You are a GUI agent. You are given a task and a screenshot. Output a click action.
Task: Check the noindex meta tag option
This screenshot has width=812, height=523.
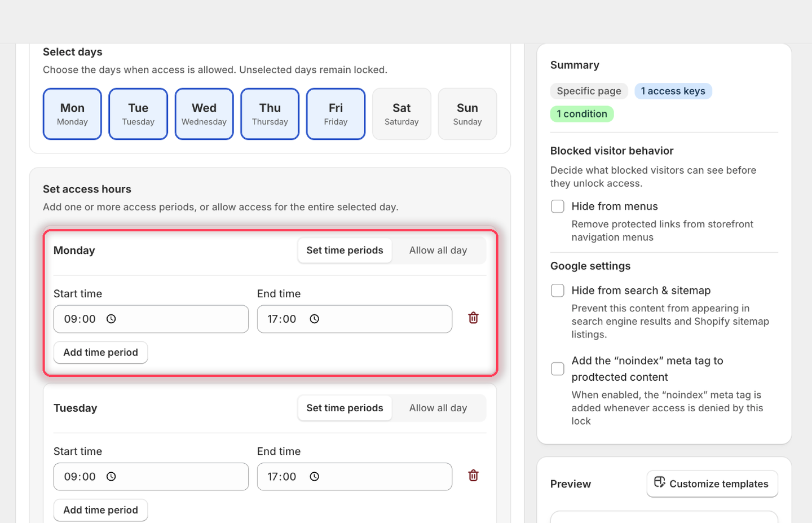558,369
